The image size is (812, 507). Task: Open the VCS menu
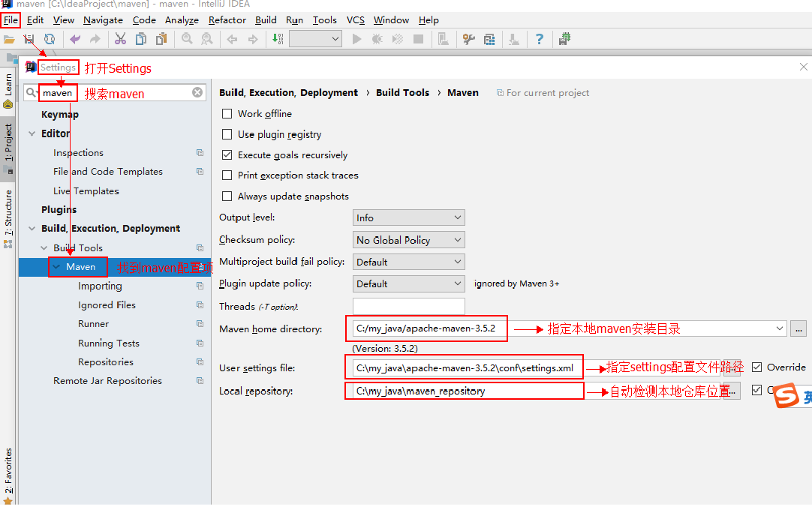coord(355,20)
